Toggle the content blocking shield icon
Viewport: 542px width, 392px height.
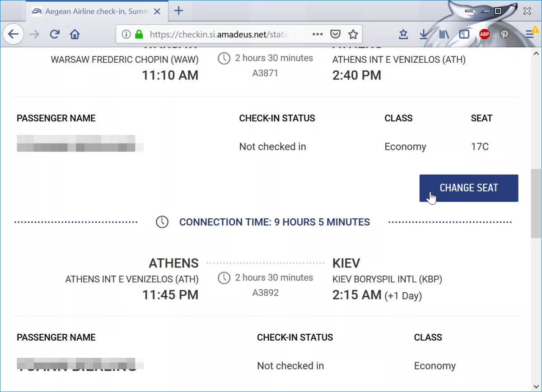(335, 34)
